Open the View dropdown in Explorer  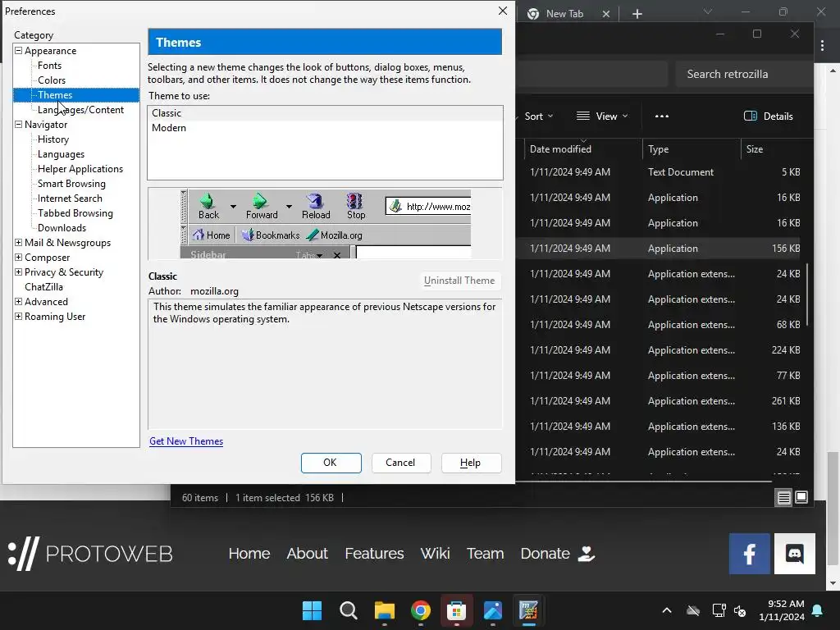click(x=601, y=116)
